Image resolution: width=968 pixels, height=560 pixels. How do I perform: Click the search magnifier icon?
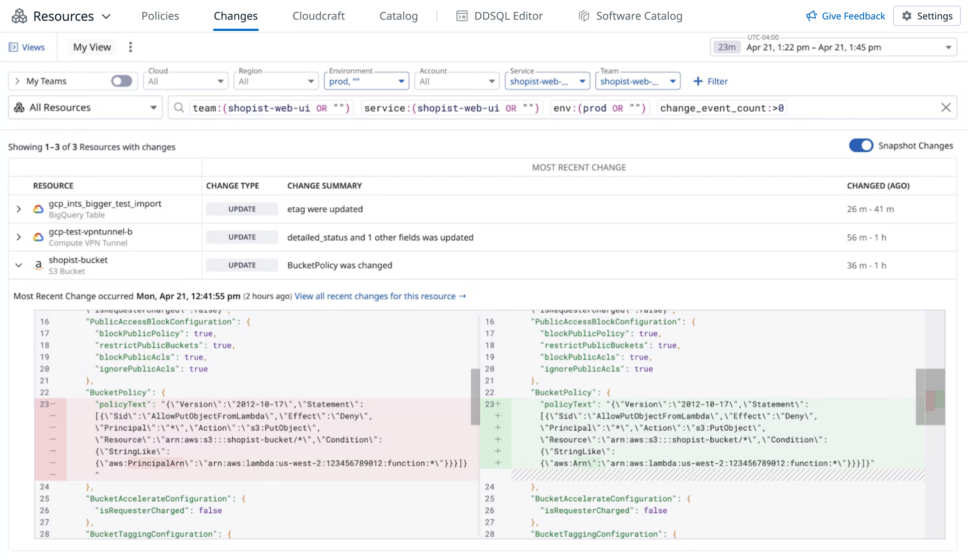pyautogui.click(x=179, y=108)
